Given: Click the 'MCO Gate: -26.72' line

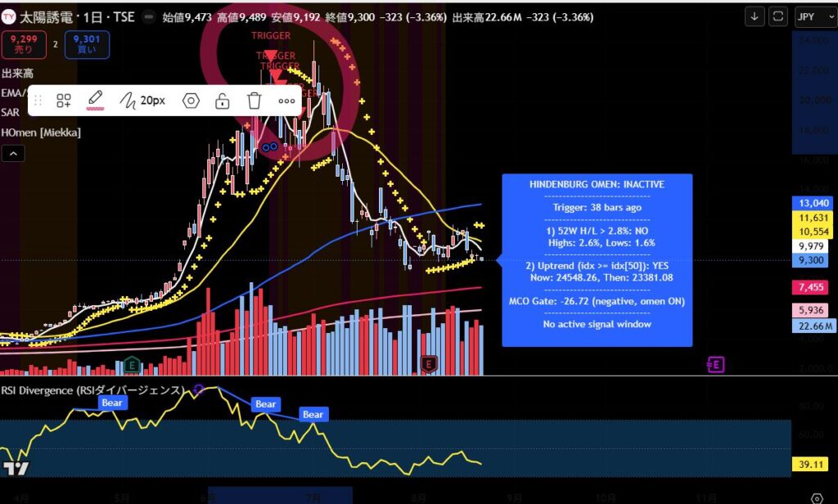Looking at the screenshot, I should [597, 301].
